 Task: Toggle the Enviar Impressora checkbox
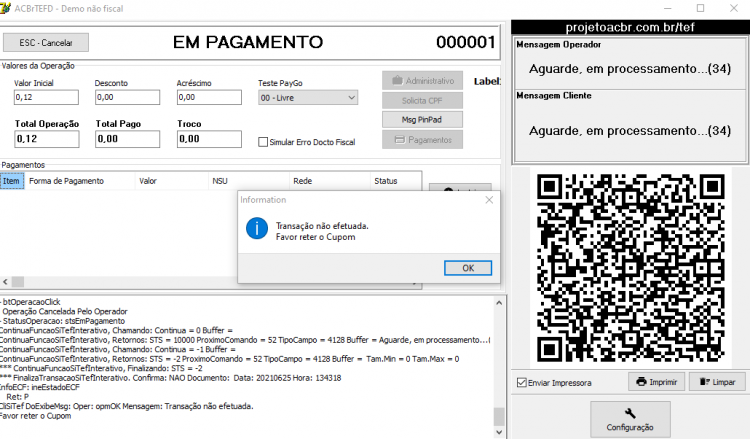pos(522,383)
